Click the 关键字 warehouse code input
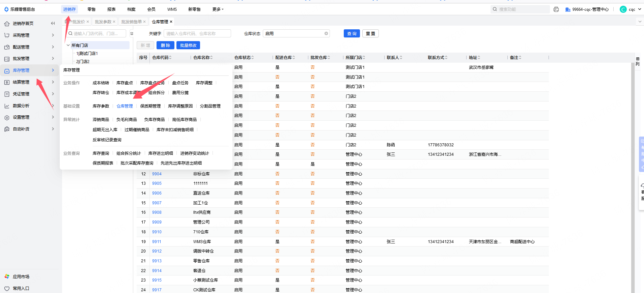 click(197, 33)
